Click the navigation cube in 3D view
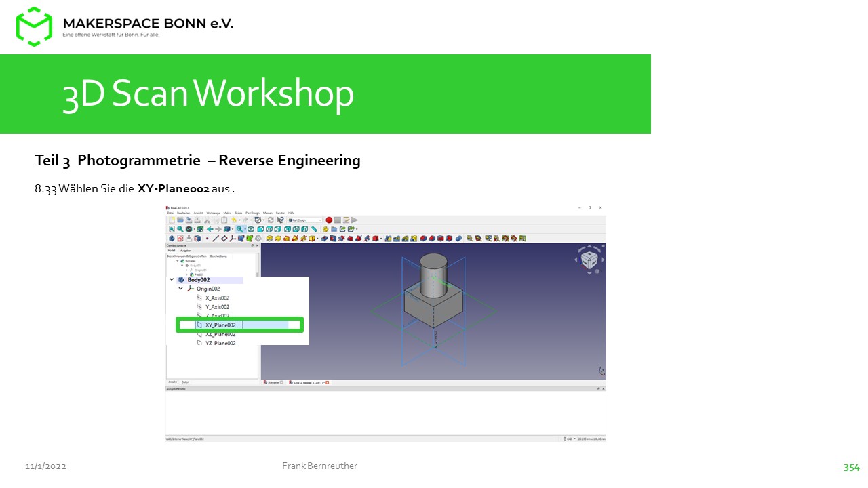 [589, 261]
